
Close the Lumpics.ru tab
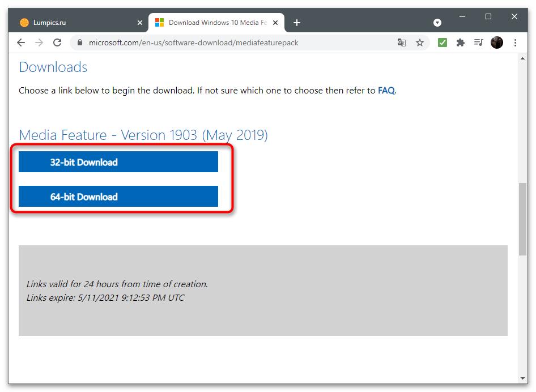coord(140,23)
